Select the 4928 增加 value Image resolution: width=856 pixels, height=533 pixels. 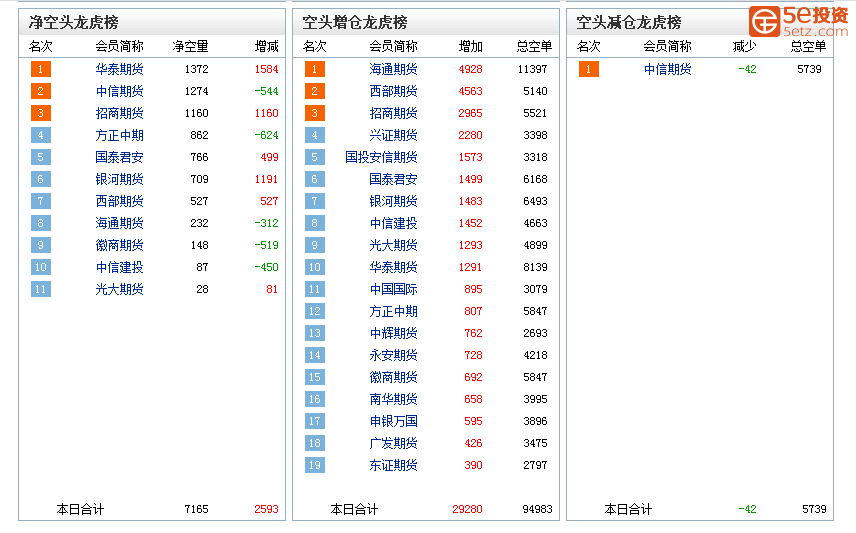point(471,69)
